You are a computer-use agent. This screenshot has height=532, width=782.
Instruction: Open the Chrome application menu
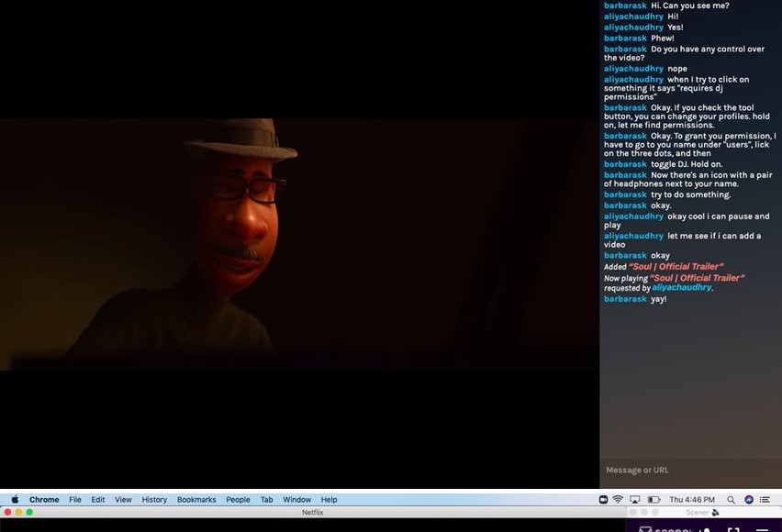pos(44,499)
